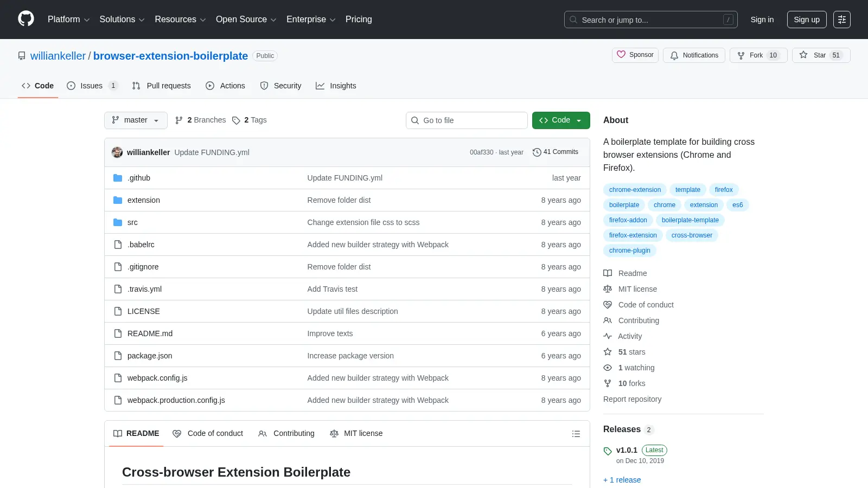Click the search magnifier icon in header

pos(573,20)
